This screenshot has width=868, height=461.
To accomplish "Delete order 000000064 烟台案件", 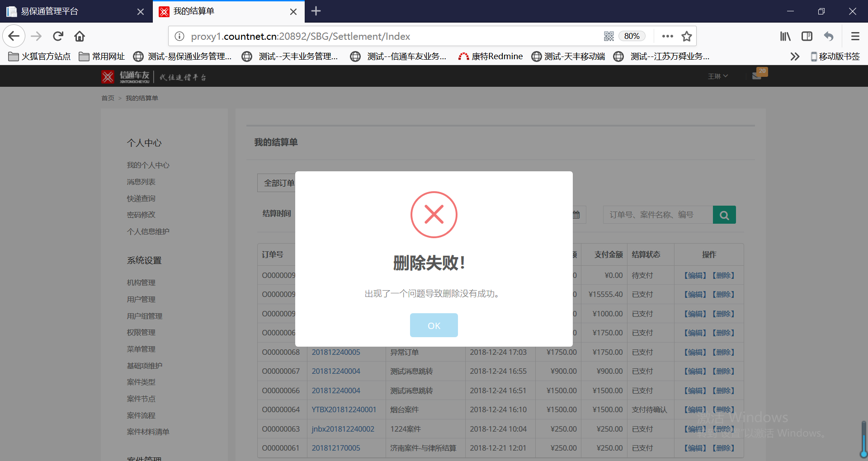I will tap(723, 409).
